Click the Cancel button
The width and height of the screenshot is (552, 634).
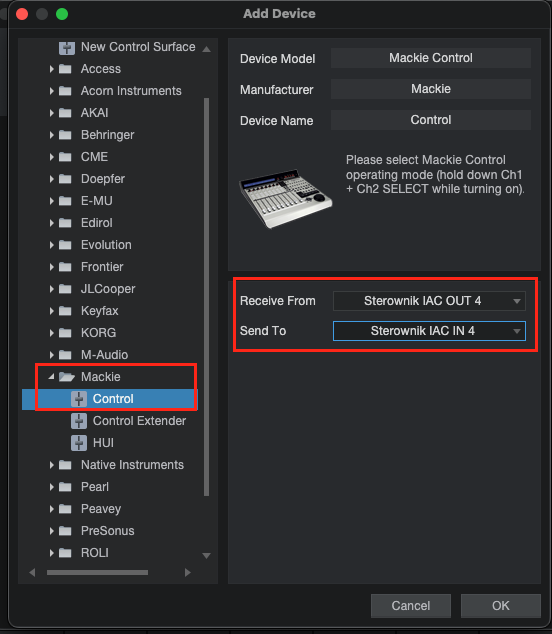pos(410,606)
